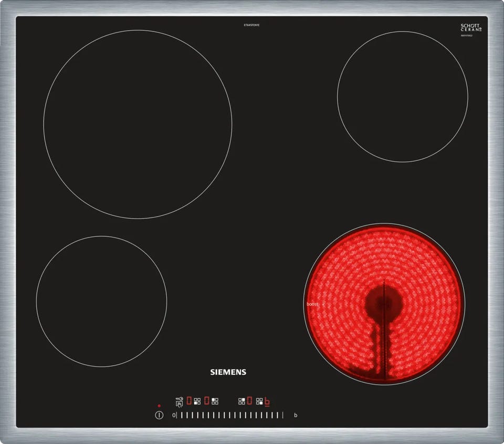Click the Schott Ceran logo
504x444 pixels.
470,28
